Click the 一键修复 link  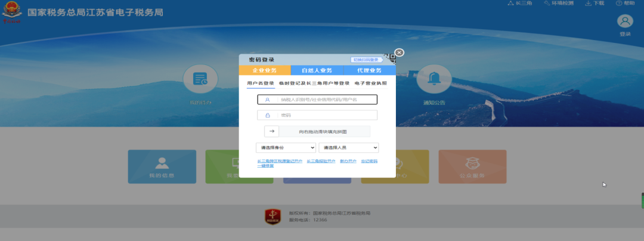(x=265, y=166)
